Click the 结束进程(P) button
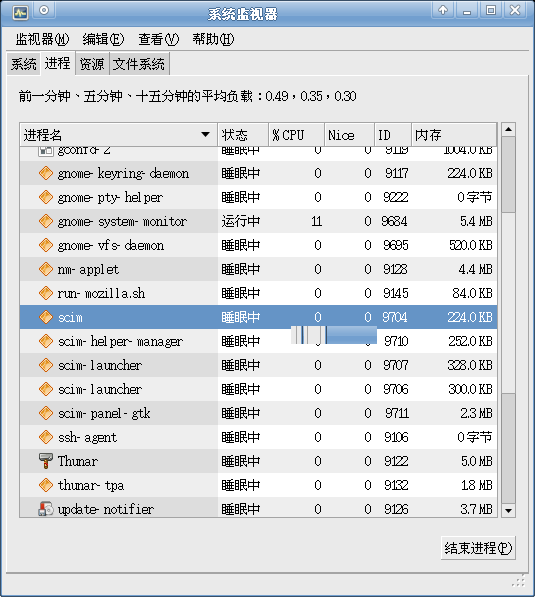The width and height of the screenshot is (535, 597). [478, 548]
